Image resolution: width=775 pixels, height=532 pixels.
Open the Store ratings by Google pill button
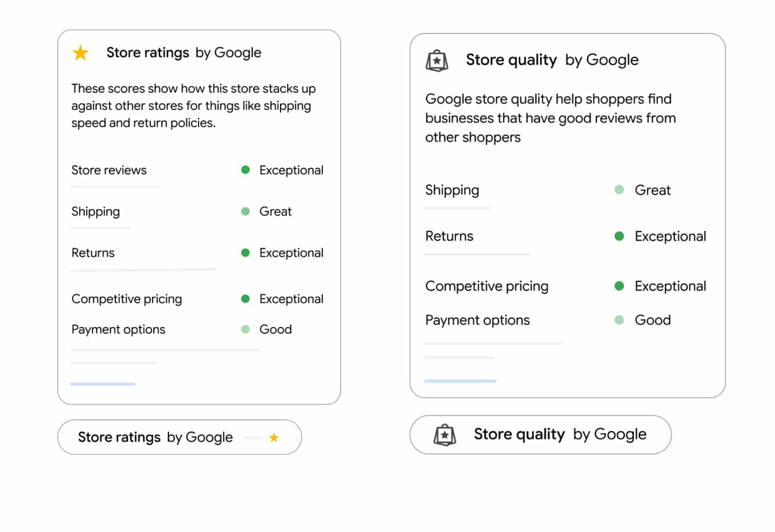click(179, 437)
